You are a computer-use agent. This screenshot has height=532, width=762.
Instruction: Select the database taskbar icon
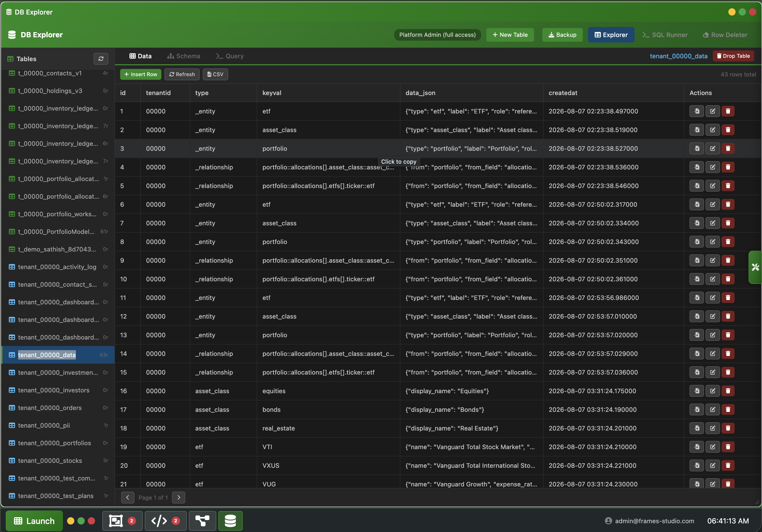230,521
